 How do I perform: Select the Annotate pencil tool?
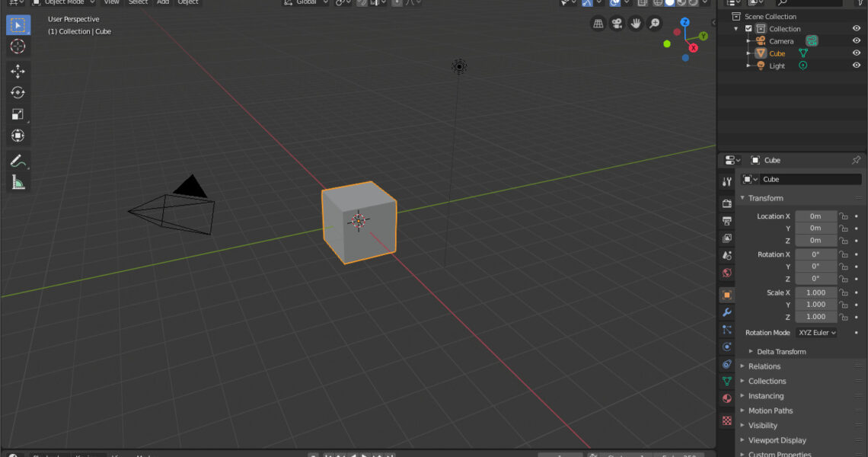(x=18, y=161)
